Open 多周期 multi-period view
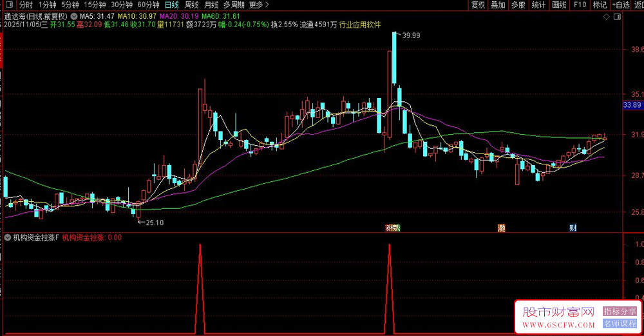This screenshot has height=336, width=644. point(234,5)
